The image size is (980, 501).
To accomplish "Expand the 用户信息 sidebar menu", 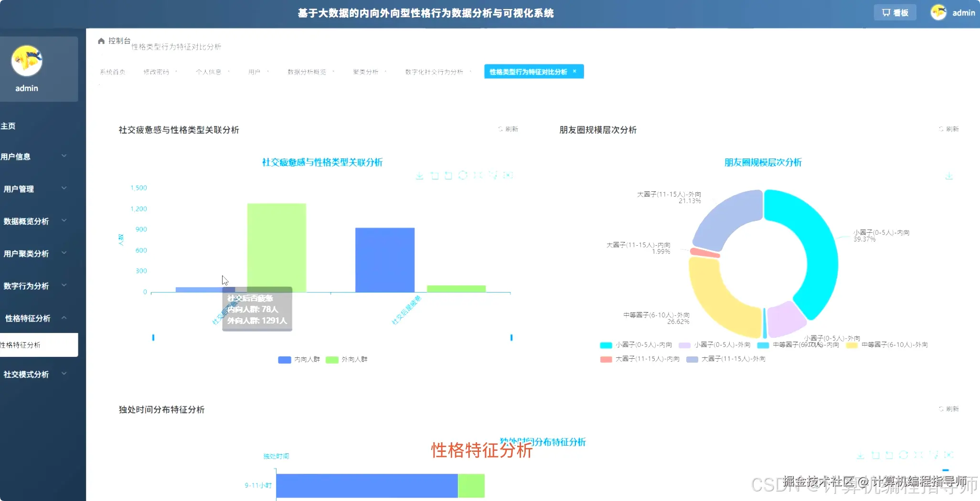I will point(34,157).
